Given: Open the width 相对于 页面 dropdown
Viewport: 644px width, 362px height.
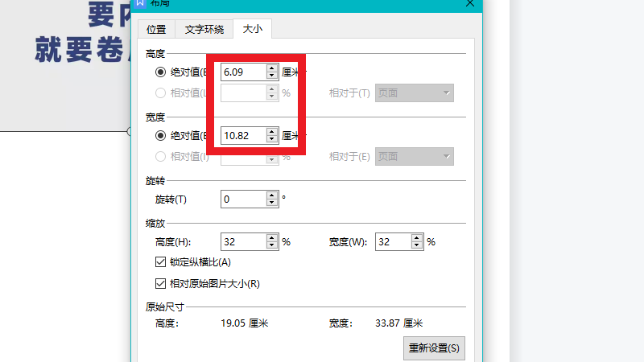Looking at the screenshot, I should pyautogui.click(x=415, y=157).
